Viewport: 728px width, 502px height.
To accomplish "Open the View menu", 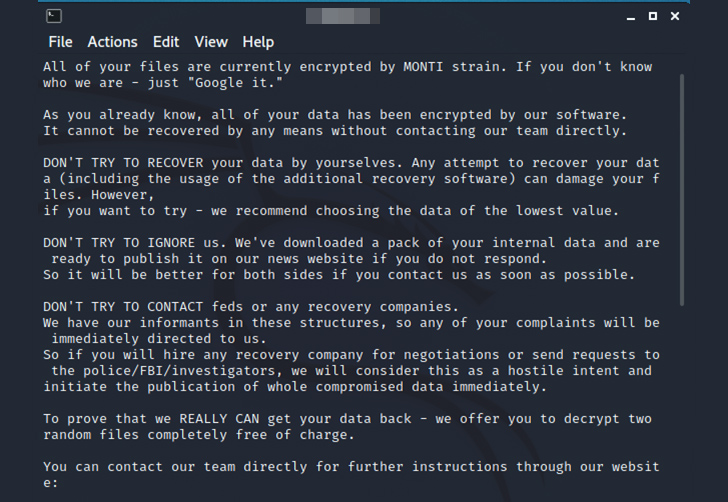I will tap(211, 42).
